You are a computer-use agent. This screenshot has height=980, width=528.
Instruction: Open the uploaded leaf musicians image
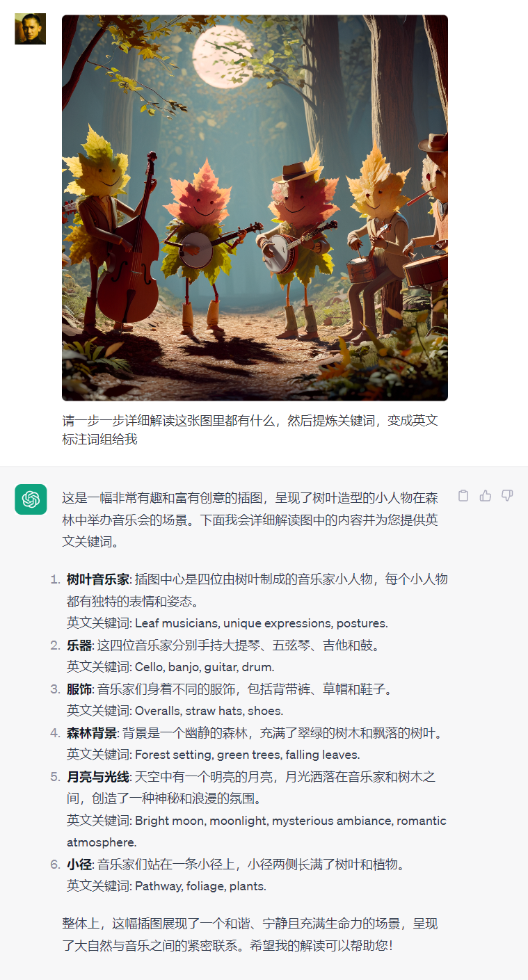[255, 208]
